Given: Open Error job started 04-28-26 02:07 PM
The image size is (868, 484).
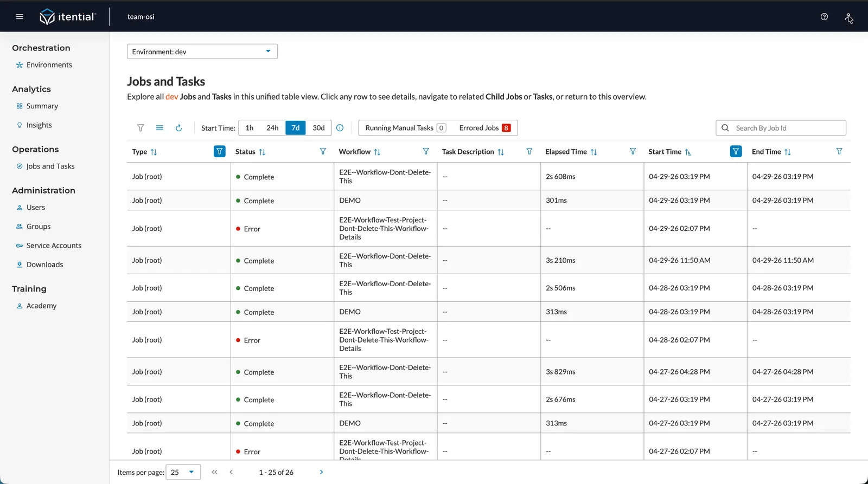Looking at the screenshot, I should (488, 340).
